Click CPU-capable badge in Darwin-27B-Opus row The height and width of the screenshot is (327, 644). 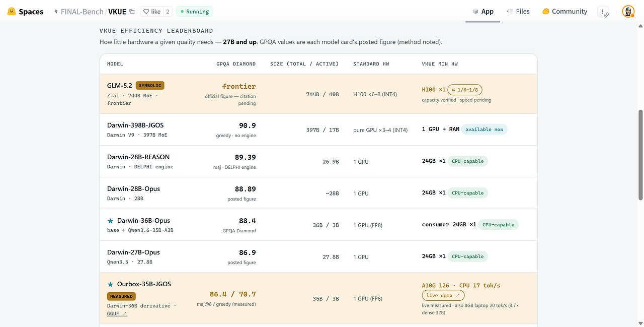(x=467, y=256)
